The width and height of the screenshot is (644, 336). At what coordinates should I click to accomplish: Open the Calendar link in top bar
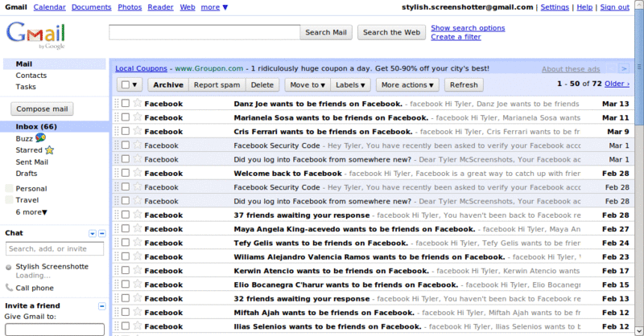click(50, 7)
